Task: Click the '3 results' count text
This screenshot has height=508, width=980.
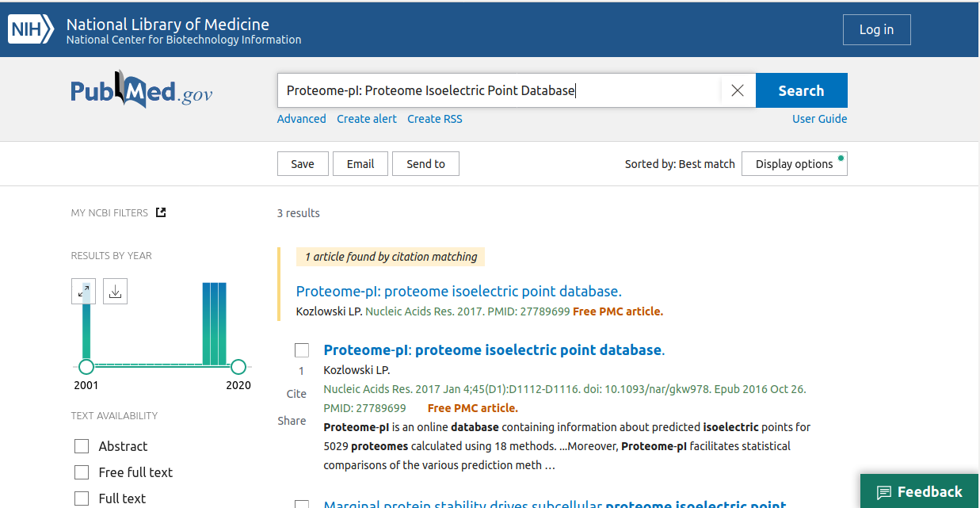Action: click(x=299, y=213)
